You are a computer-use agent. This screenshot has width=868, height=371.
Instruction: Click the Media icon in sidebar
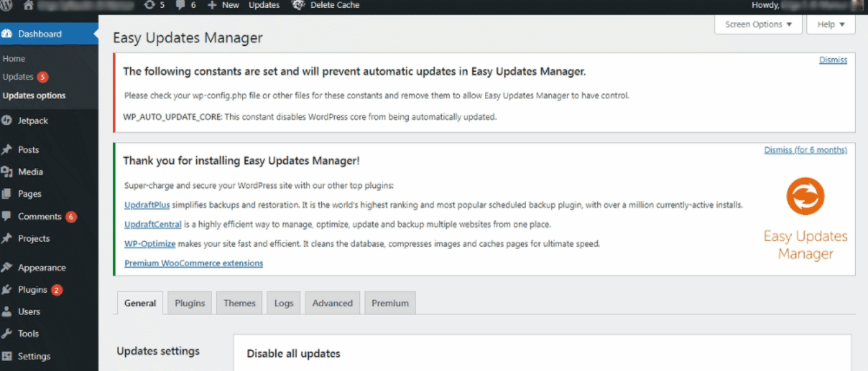tap(7, 172)
